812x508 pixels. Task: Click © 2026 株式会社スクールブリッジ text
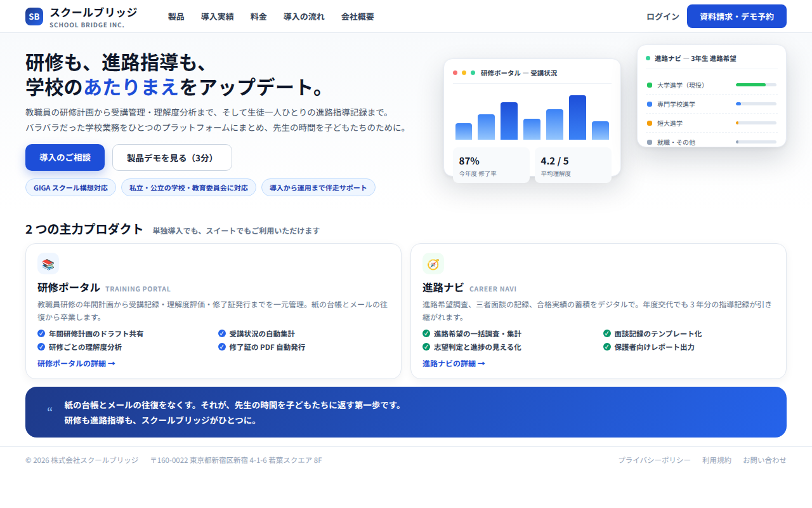tap(82, 460)
